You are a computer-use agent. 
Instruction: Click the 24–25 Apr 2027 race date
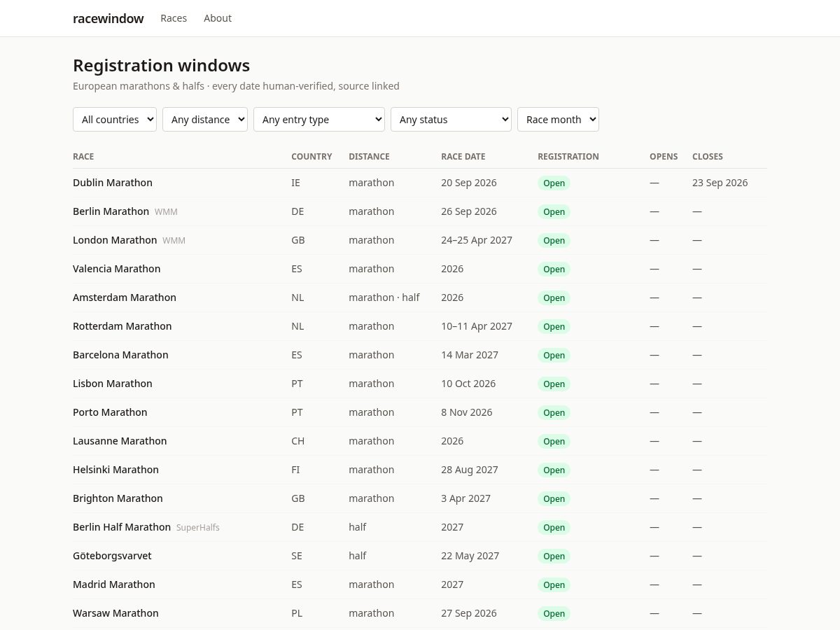[477, 240]
